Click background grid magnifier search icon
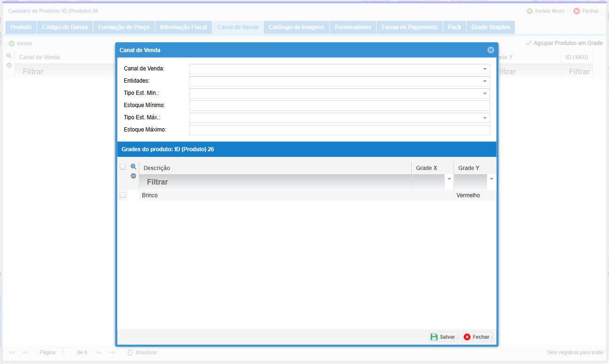This screenshot has width=609, height=364. point(9,56)
